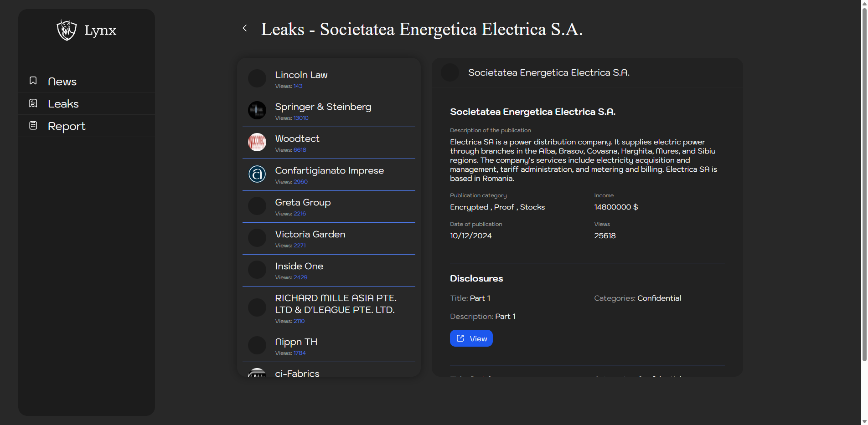The height and width of the screenshot is (425, 868).
Task: Open the News menu item
Action: [x=62, y=82]
